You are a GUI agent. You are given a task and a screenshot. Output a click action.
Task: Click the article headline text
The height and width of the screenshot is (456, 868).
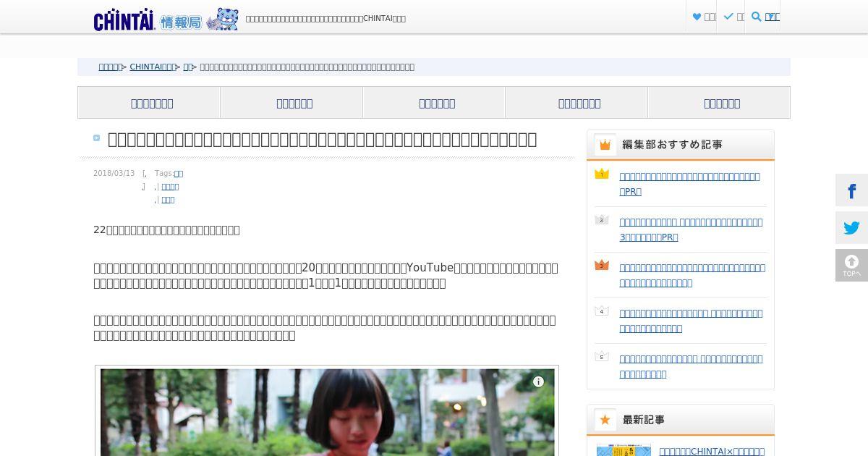tap(322, 139)
